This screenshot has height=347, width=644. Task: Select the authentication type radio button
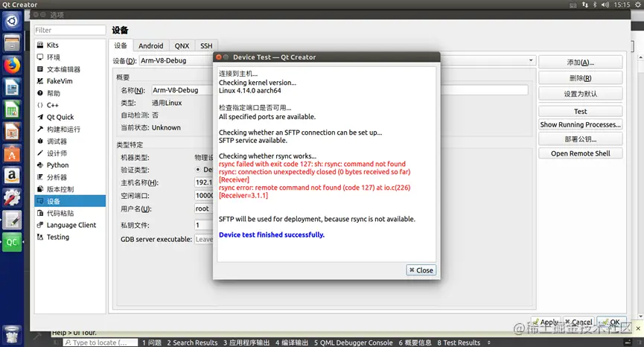[198, 169]
